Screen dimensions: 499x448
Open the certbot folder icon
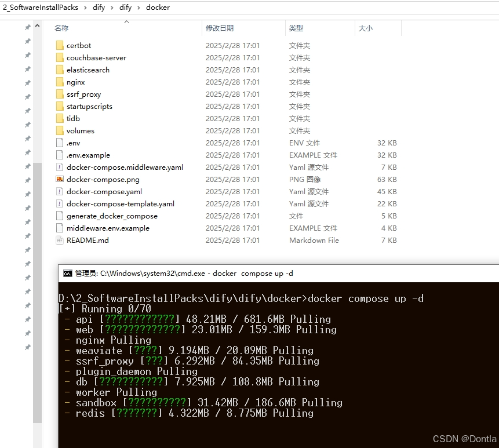tap(60, 46)
